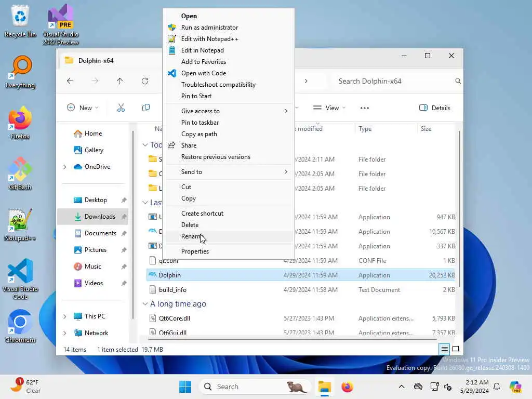The image size is (532, 399).
Task: Expand Network in navigation pane
Action: click(x=65, y=333)
